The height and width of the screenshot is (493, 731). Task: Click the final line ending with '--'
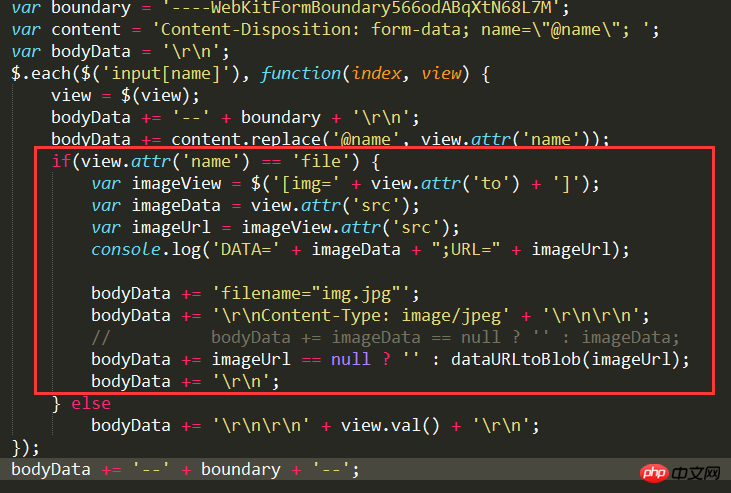185,470
